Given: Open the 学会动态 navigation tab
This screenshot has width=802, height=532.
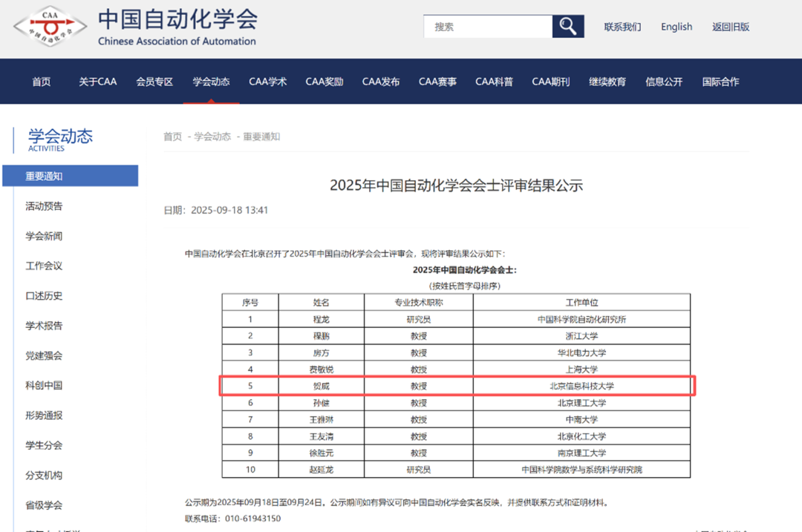Looking at the screenshot, I should coord(211,82).
